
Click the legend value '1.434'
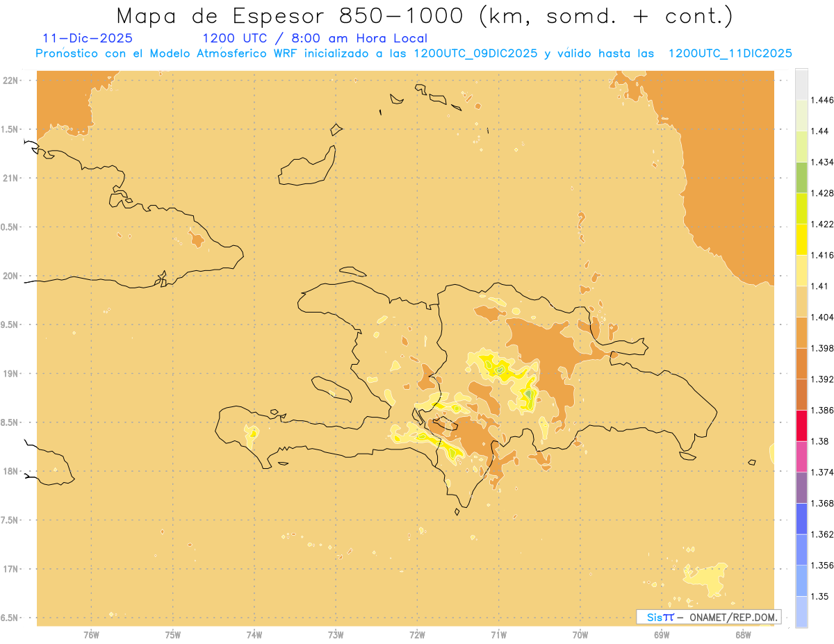point(822,162)
